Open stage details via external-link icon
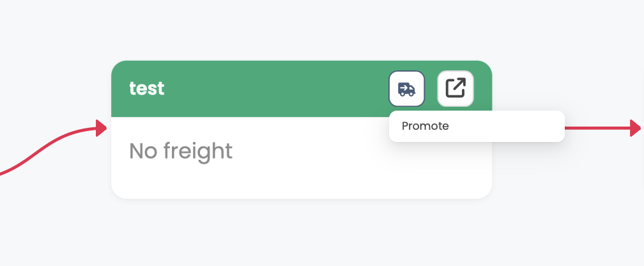 [455, 88]
